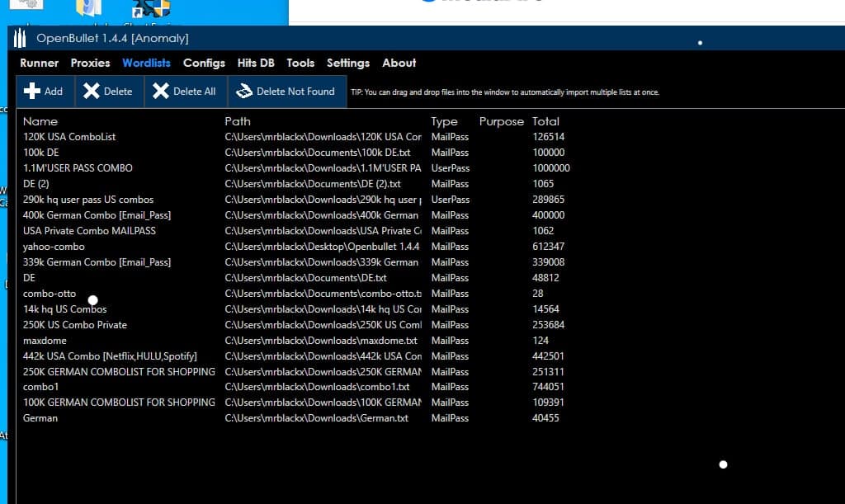The width and height of the screenshot is (845, 504).
Task: Select the yahoo-combo row
Action: pos(54,247)
